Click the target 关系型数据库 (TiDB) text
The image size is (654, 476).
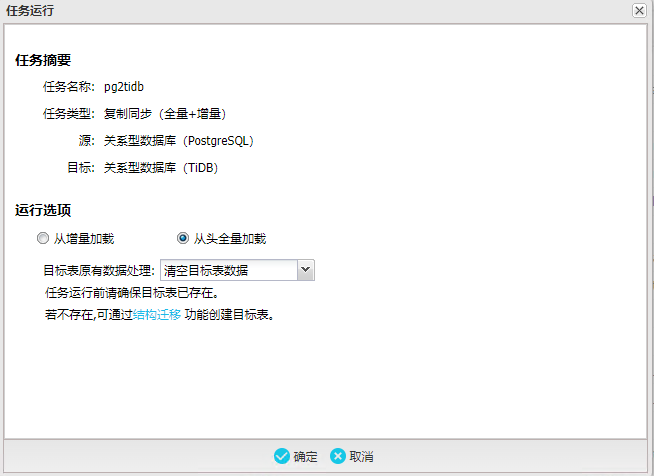[x=161, y=168]
